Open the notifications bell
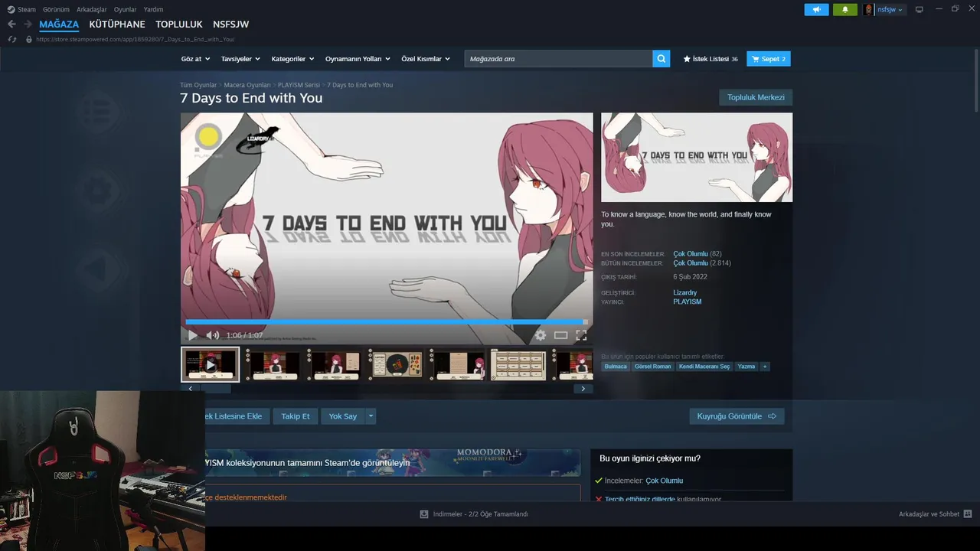Image resolution: width=980 pixels, height=551 pixels. click(x=845, y=9)
